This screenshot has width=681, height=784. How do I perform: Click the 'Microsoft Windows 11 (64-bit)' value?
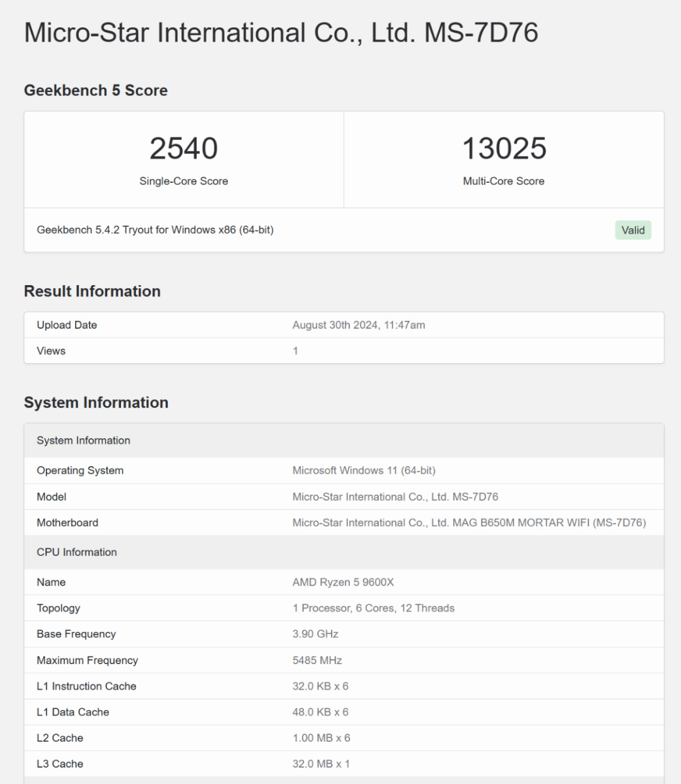364,471
